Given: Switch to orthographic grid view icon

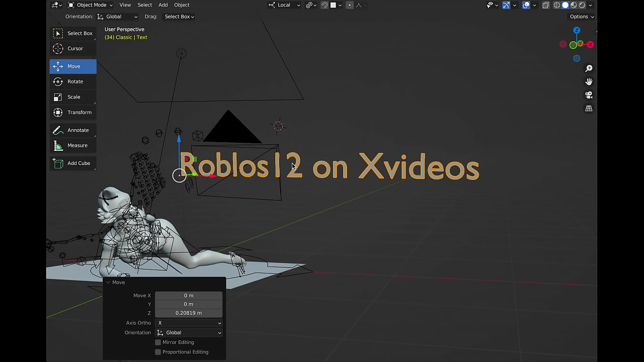Looking at the screenshot, I should [x=589, y=109].
